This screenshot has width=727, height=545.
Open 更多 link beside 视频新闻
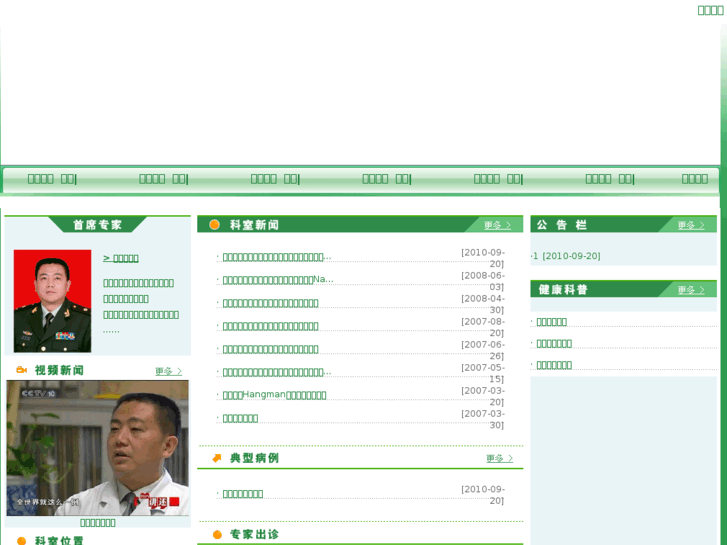click(169, 371)
